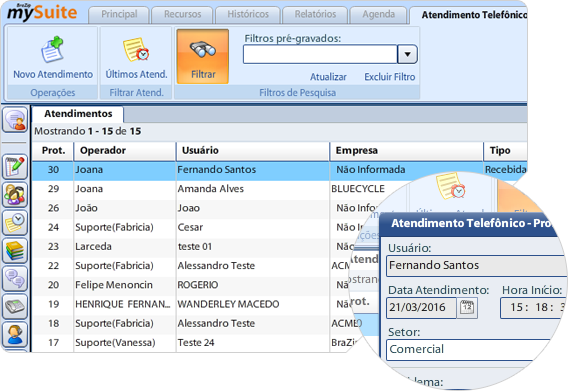Click the speech bubbles sidebar icon

(15, 278)
